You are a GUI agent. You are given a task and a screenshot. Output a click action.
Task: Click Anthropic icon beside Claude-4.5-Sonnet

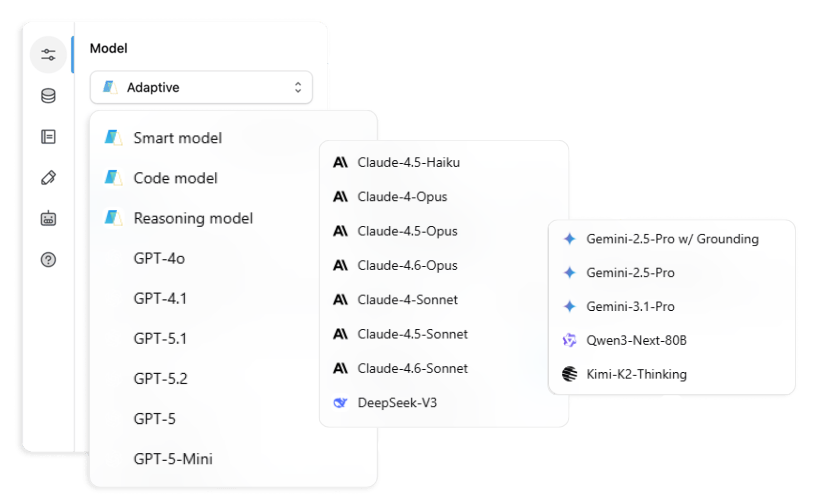340,334
